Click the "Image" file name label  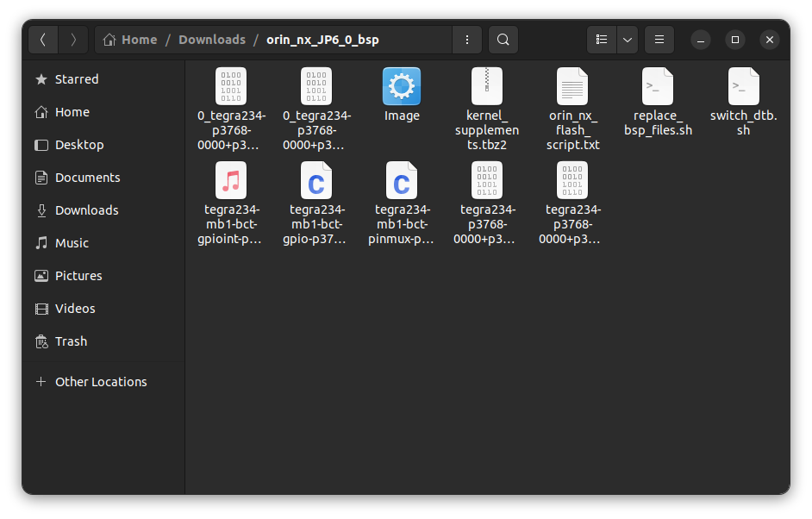[402, 116]
